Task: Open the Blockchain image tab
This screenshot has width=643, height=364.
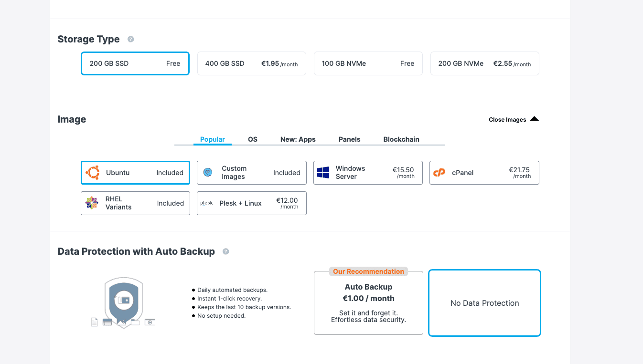Action: pyautogui.click(x=401, y=139)
